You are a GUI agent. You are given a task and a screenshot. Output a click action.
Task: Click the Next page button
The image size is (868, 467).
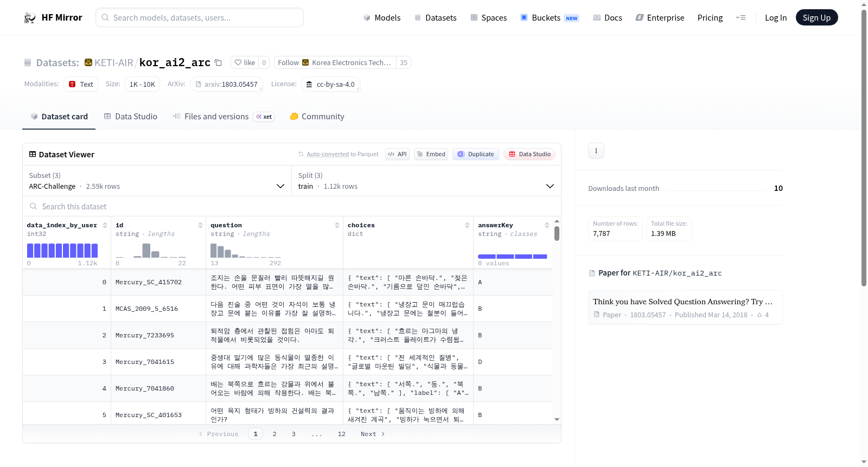coord(373,434)
